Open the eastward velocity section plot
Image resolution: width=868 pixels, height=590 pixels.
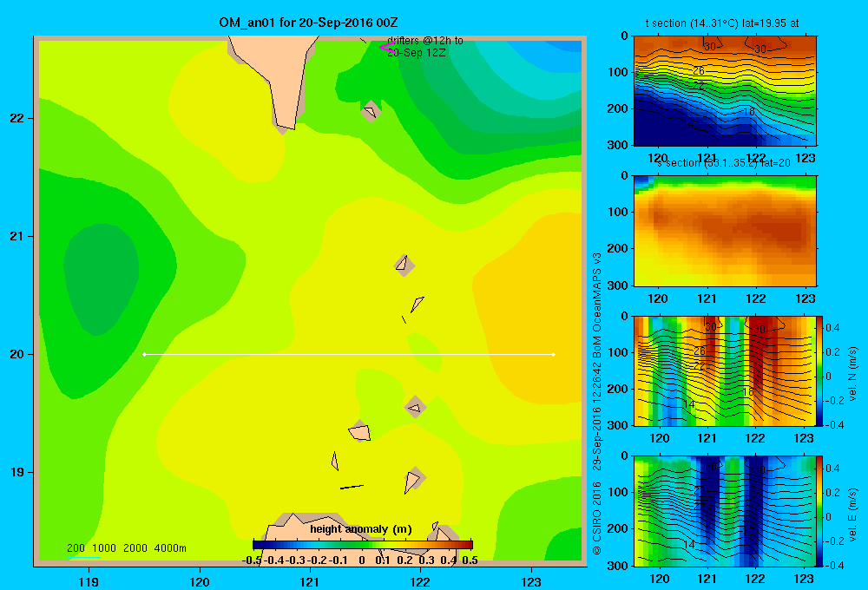[x=725, y=511]
